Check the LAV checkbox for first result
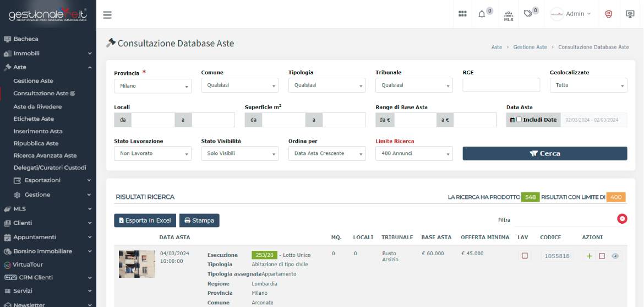This screenshot has height=307, width=644. pyautogui.click(x=525, y=256)
